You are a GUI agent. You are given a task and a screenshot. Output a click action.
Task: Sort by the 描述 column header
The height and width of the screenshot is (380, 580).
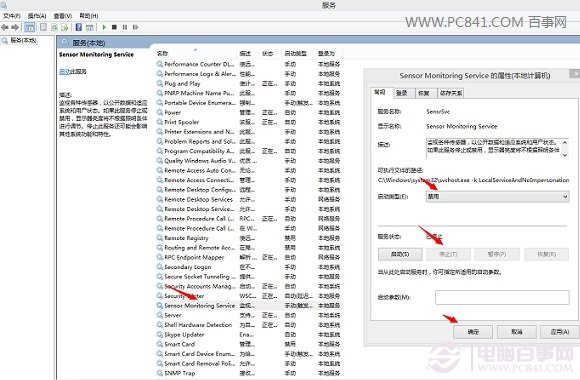(245, 54)
